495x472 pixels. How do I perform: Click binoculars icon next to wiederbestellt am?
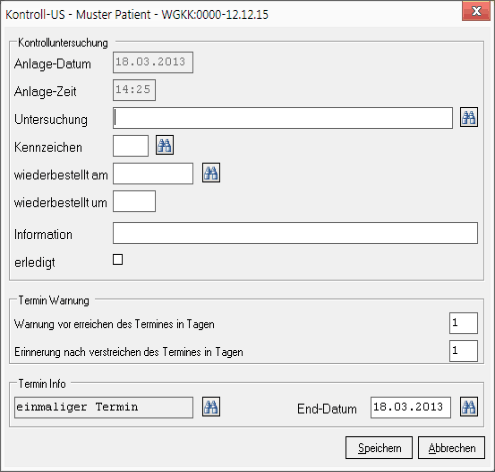[x=211, y=173]
